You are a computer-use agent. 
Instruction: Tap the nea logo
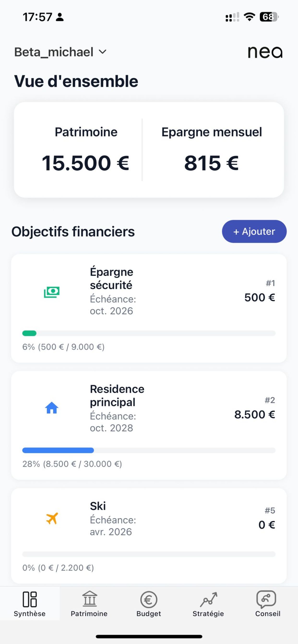coord(265,52)
